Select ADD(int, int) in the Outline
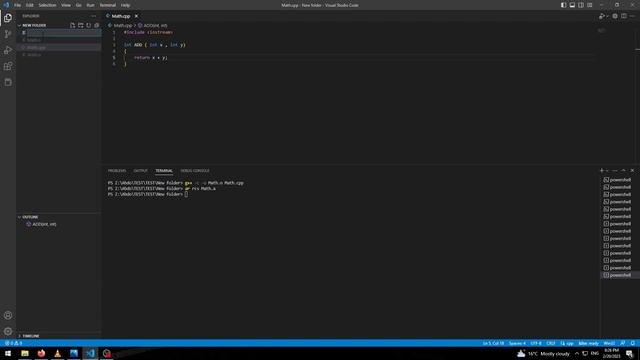Image resolution: width=640 pixels, height=360 pixels. tap(44, 224)
